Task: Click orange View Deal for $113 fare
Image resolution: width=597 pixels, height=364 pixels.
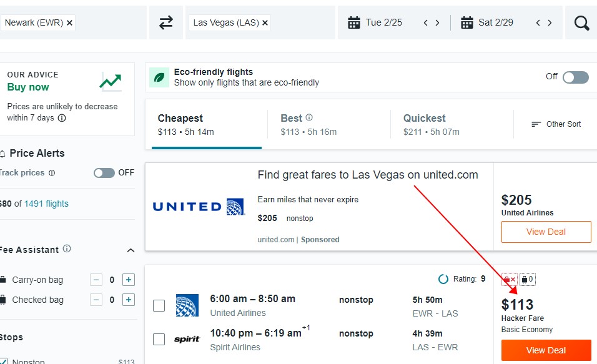Action: pos(546,350)
